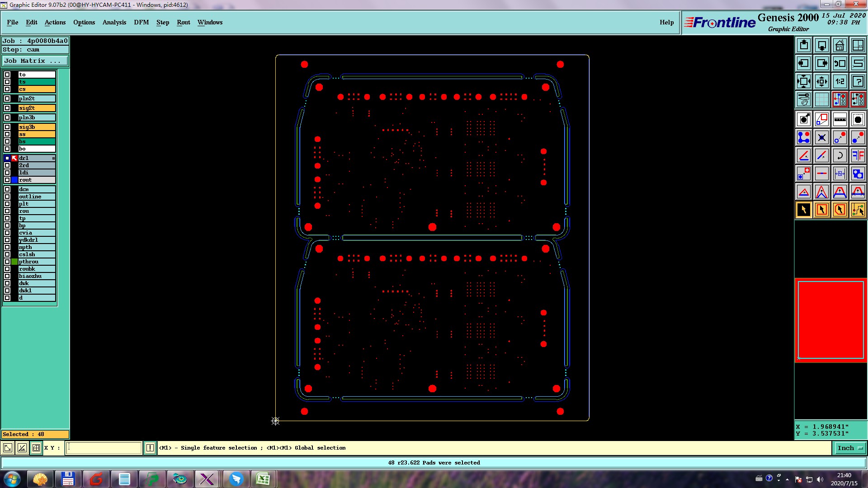Toggle display checkbox for layer outline
Viewport: 868px width, 488px height.
tap(7, 197)
